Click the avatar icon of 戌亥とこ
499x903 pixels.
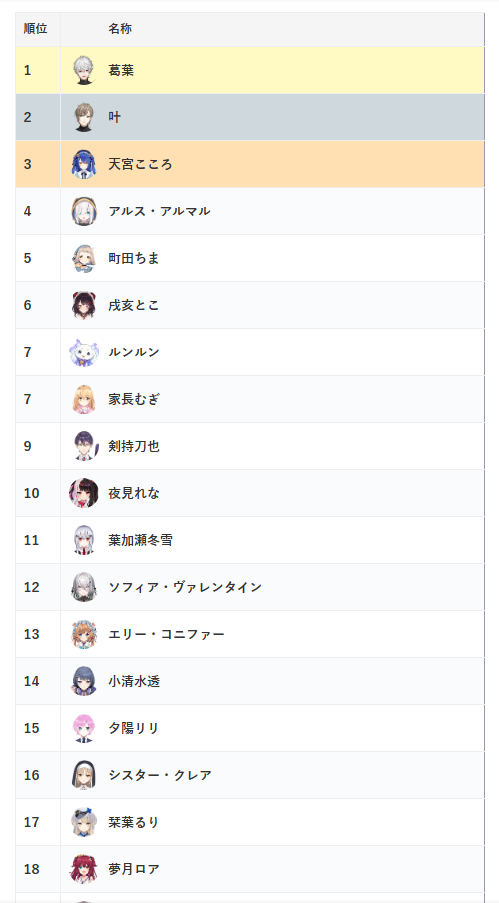tap(84, 305)
